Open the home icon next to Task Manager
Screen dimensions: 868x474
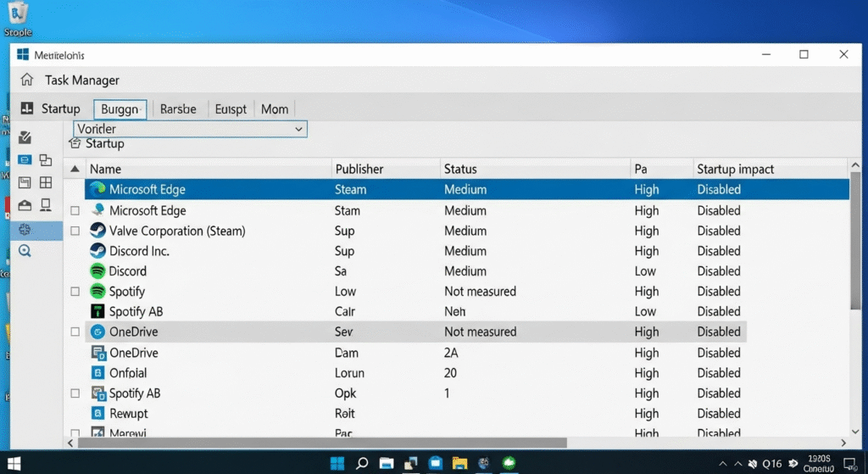pyautogui.click(x=27, y=81)
